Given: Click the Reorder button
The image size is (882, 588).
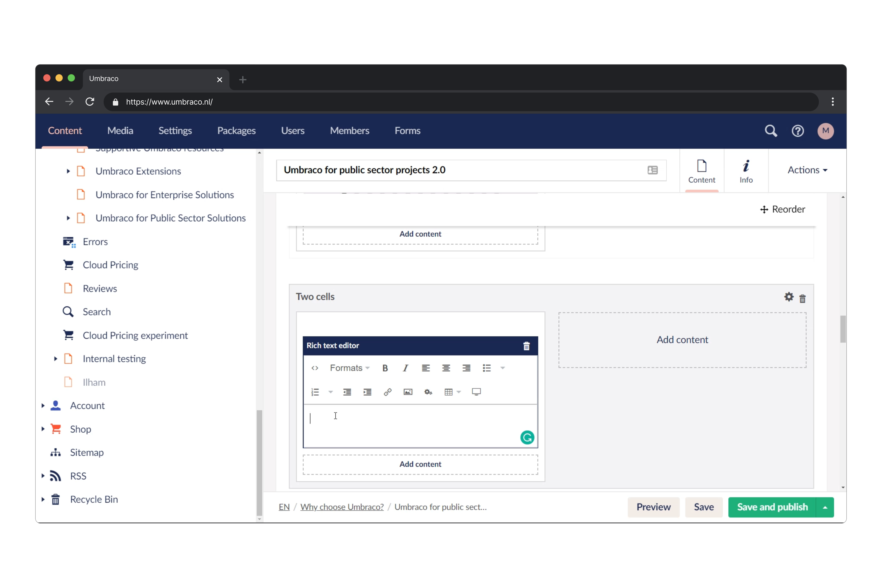Looking at the screenshot, I should [782, 209].
